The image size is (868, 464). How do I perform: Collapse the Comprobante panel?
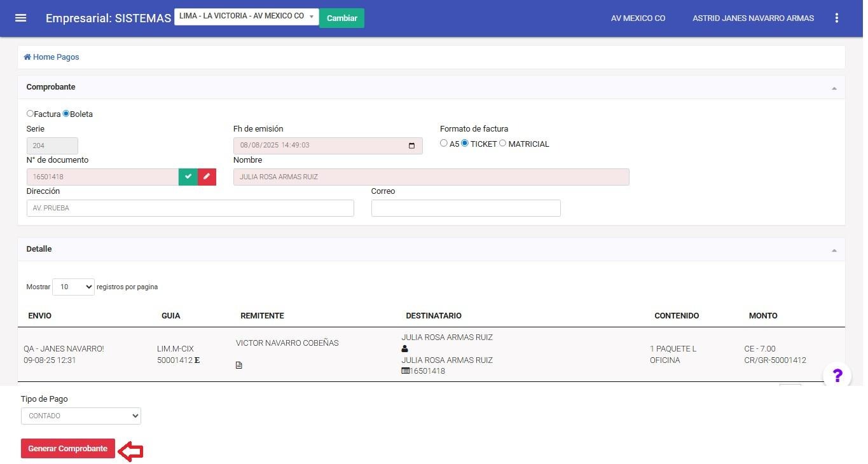[x=834, y=88]
